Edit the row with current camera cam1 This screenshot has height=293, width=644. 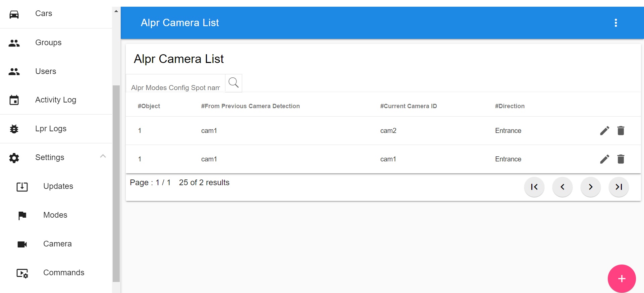coord(604,159)
